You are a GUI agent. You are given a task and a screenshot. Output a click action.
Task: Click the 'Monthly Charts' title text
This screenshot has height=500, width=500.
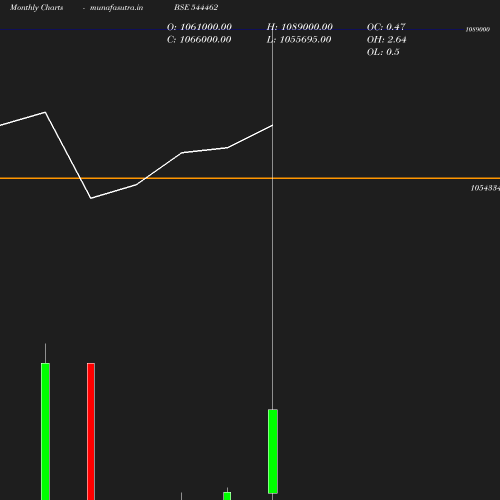(36, 7)
